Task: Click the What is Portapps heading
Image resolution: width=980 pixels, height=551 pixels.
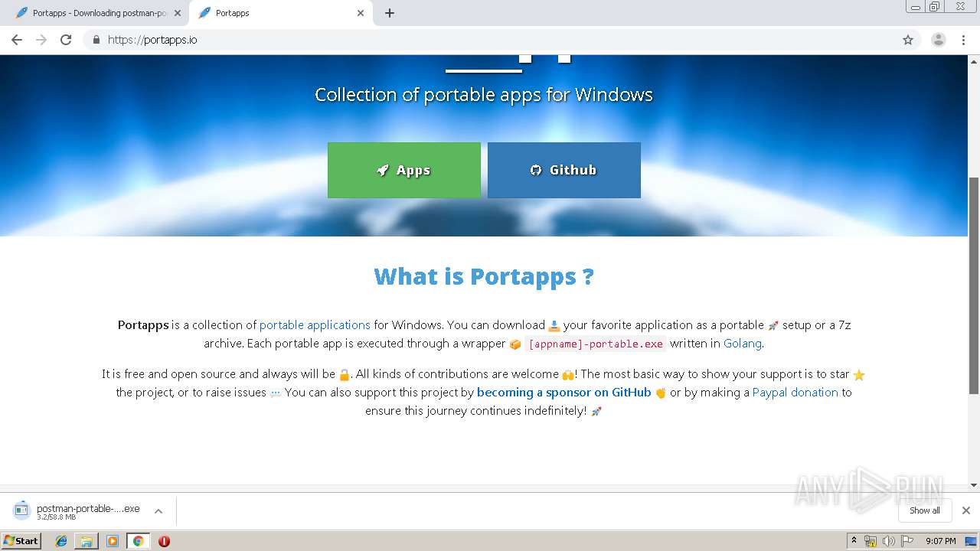Action: tap(484, 276)
